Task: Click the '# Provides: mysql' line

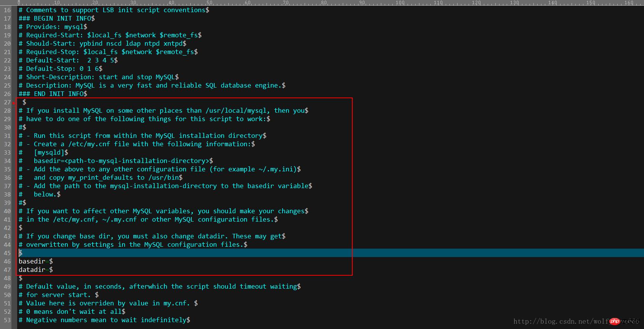Action: (53, 27)
